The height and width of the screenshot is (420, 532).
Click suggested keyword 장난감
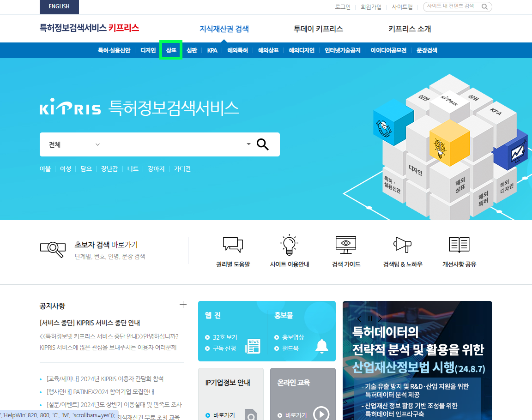coord(109,169)
